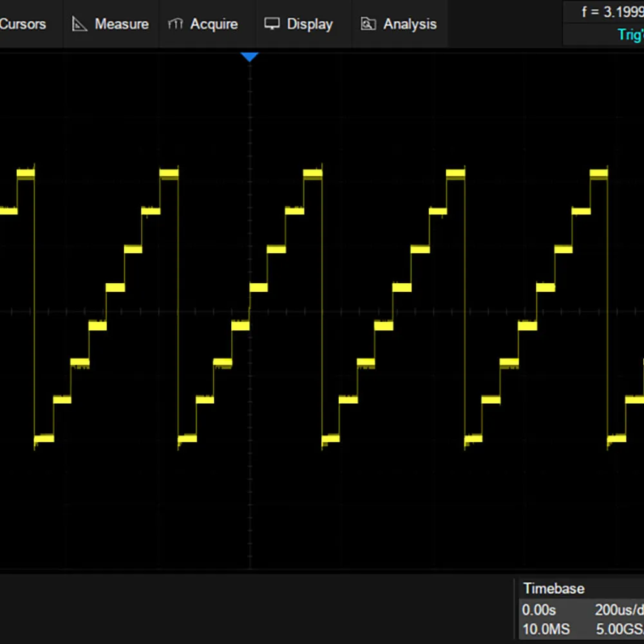The image size is (644, 644).
Task: Select the 10.0MS memory depth value
Action: [x=544, y=629]
